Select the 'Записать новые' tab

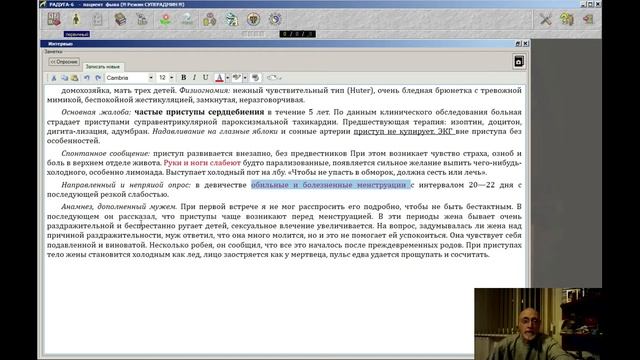pyautogui.click(x=102, y=67)
